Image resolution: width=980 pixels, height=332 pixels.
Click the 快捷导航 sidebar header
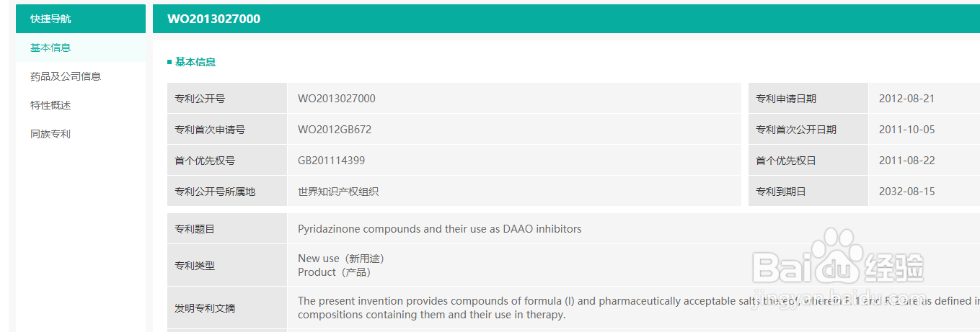tap(50, 19)
